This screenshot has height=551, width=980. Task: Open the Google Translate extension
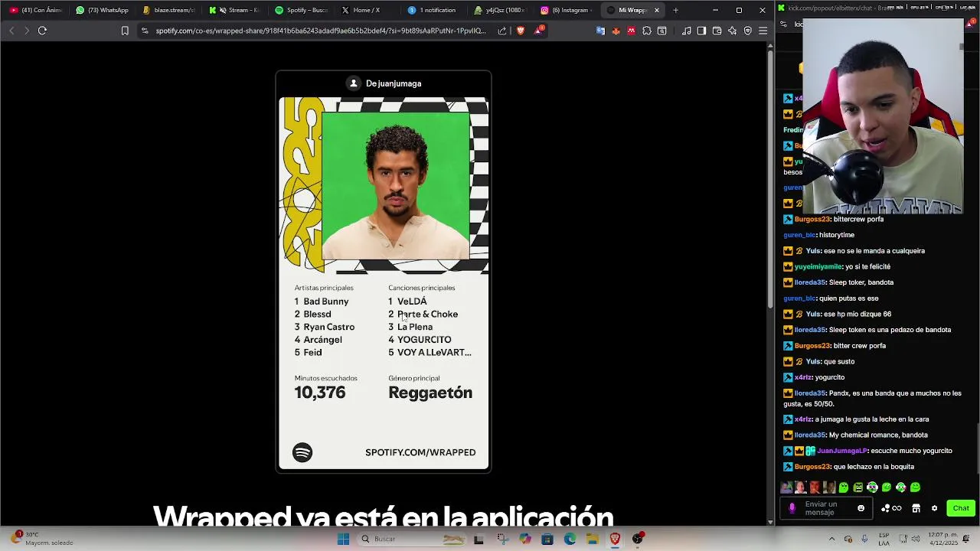pyautogui.click(x=601, y=31)
